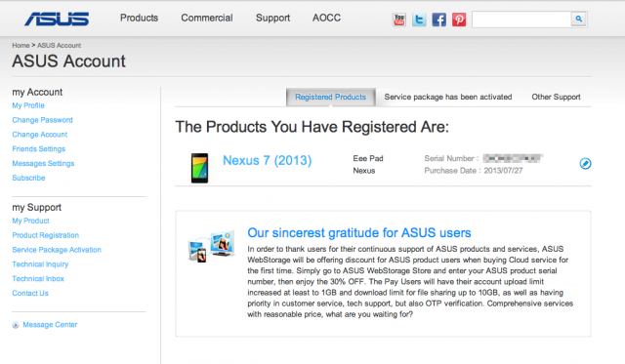The width and height of the screenshot is (625, 364).
Task: Open the ASUS Pinterest icon
Action: (x=459, y=20)
